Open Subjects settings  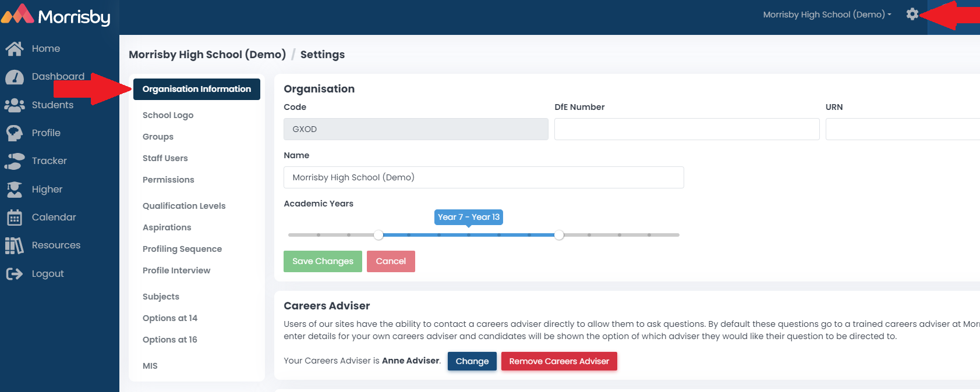pyautogui.click(x=161, y=297)
